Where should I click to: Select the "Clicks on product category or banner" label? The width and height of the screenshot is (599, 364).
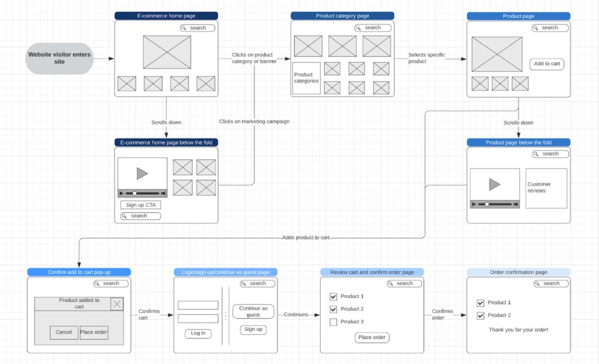[254, 58]
